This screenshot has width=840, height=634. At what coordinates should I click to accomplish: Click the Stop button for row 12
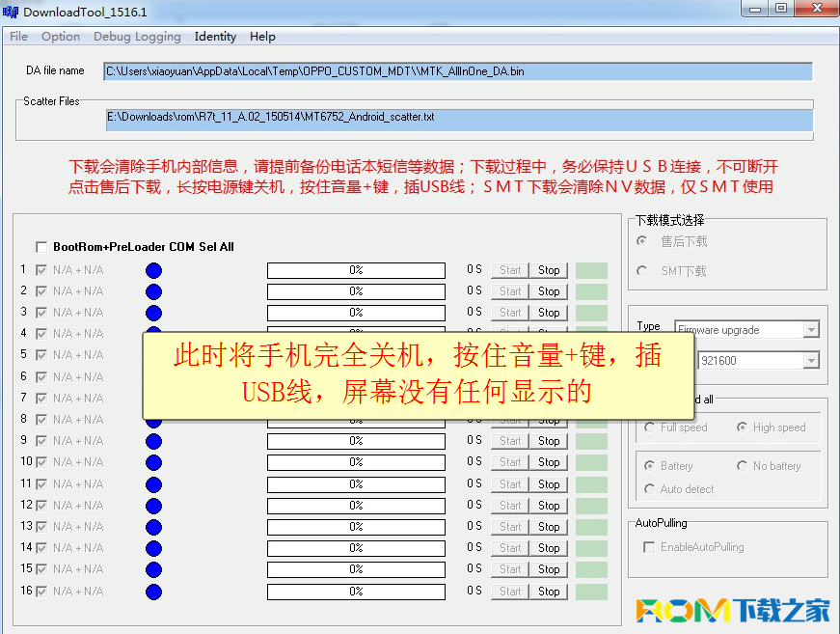click(549, 506)
